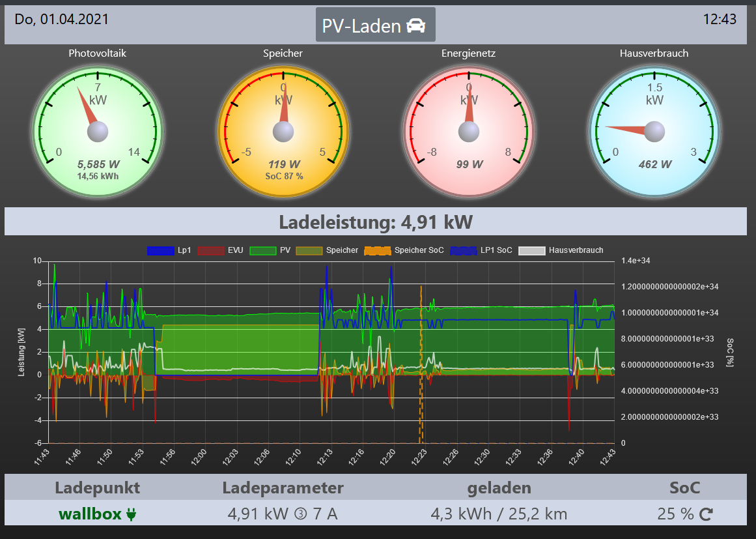Click the phase count circled 3 icon

click(x=300, y=514)
